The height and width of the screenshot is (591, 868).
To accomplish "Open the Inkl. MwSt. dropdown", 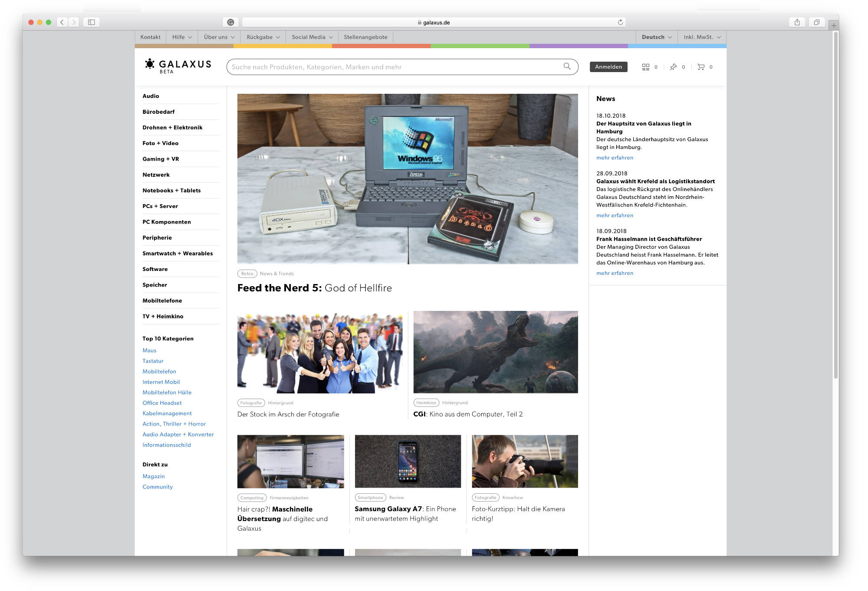I will tap(702, 37).
